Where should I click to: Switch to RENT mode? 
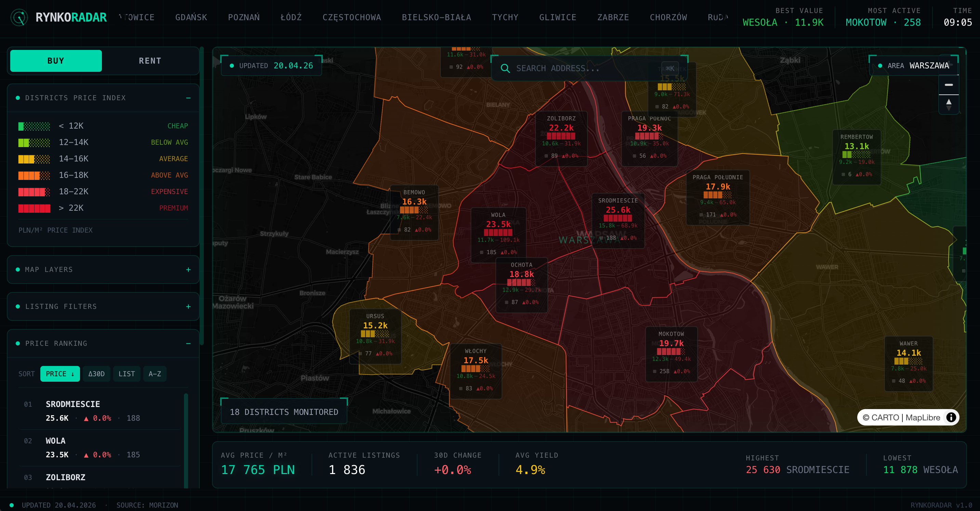(x=150, y=61)
